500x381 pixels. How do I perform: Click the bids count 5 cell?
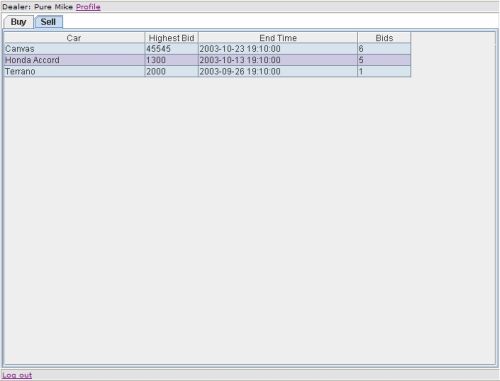point(384,60)
